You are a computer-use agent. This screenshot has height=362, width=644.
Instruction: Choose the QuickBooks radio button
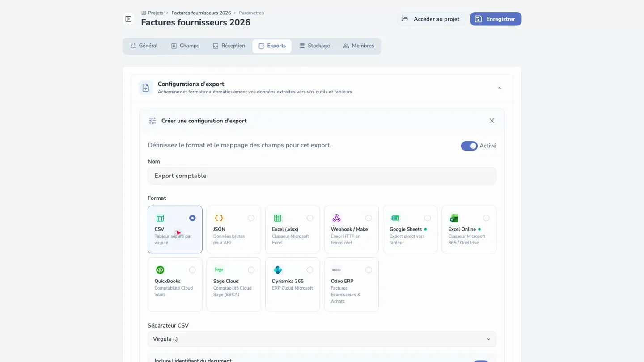[x=192, y=270]
